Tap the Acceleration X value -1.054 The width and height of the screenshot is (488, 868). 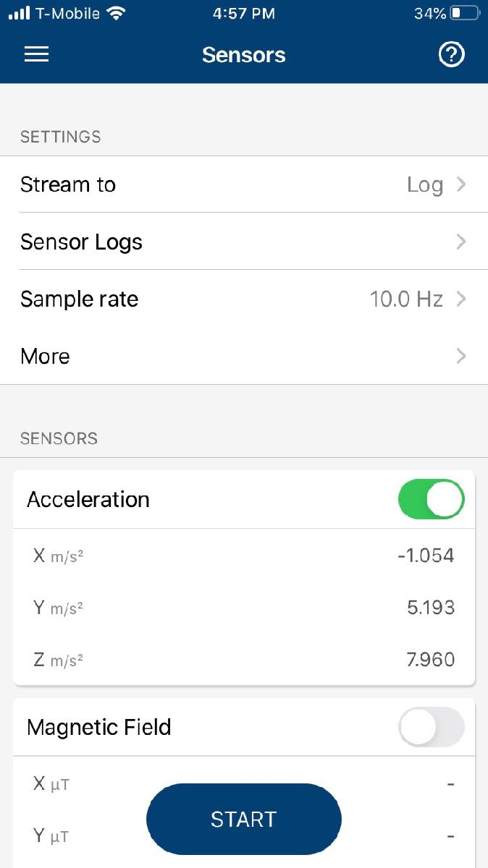426,556
